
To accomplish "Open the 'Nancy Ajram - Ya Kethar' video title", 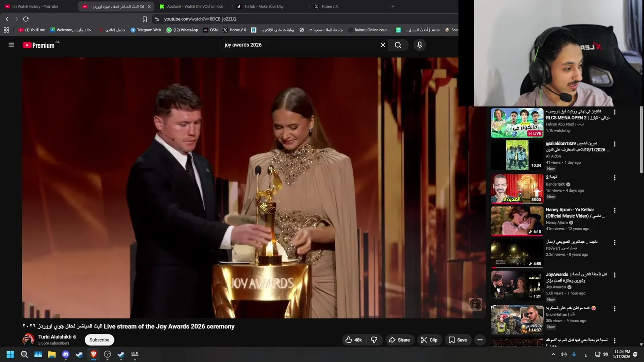I will point(575,213).
